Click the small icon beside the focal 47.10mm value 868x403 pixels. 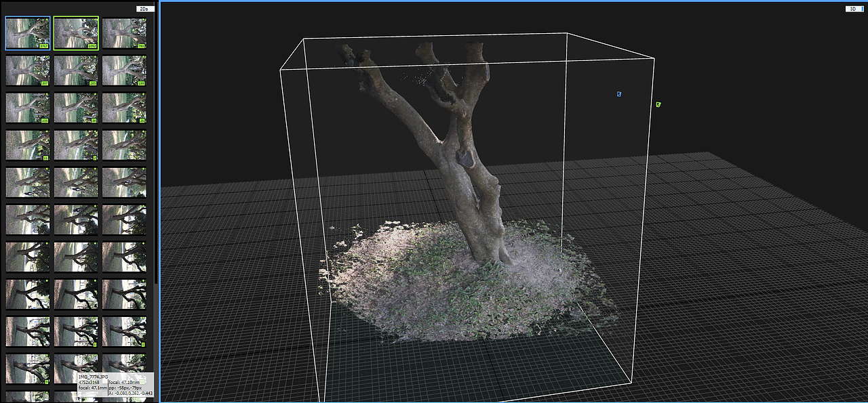click(142, 382)
